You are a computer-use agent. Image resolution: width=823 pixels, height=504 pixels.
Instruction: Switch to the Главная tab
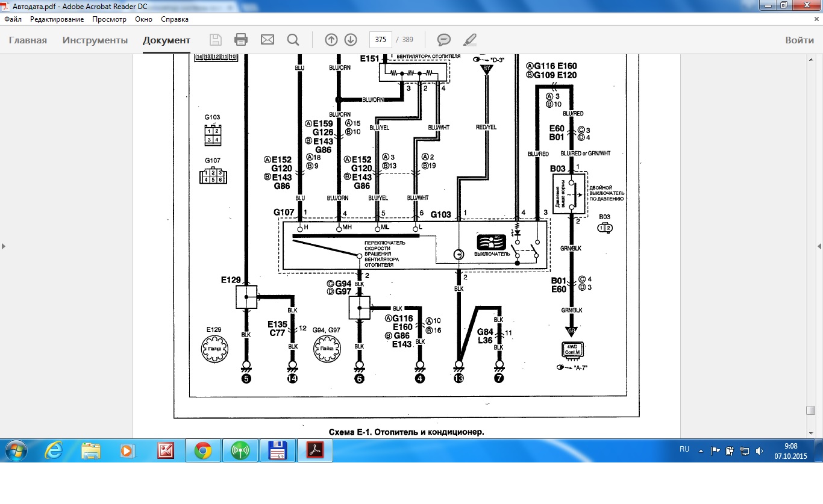tap(28, 40)
